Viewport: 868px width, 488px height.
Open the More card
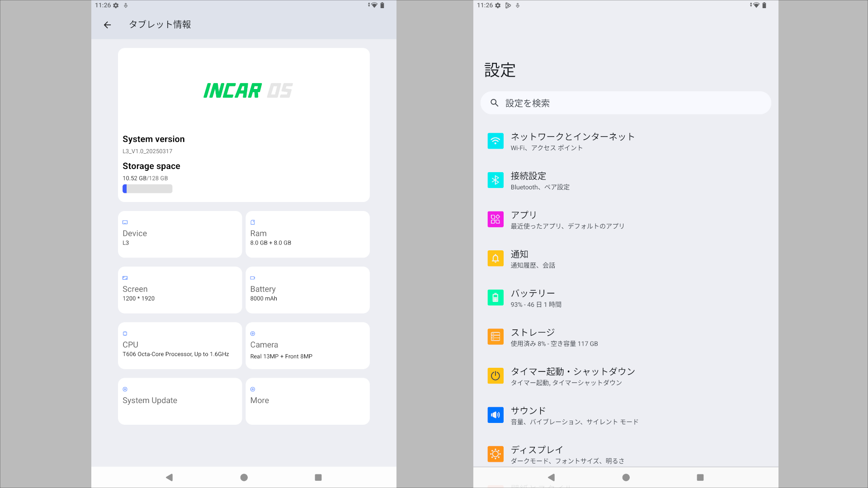(x=307, y=401)
